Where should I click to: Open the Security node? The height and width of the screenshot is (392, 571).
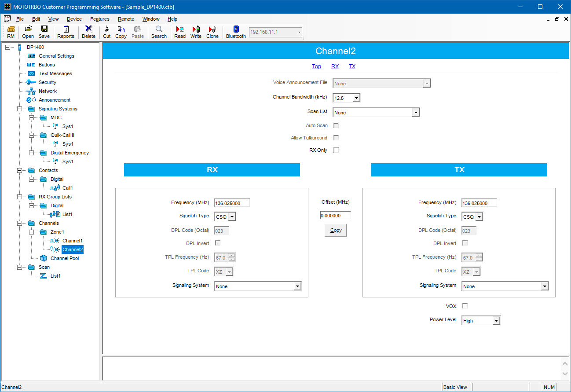(x=47, y=82)
